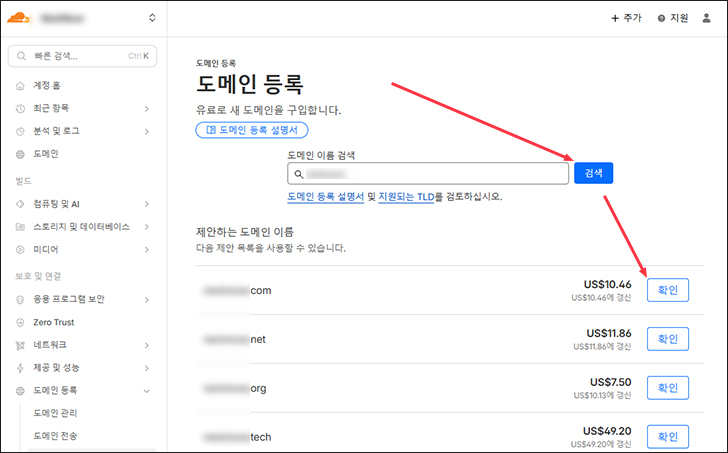Select the US$11.86 price text
The width and height of the screenshot is (728, 453).
click(x=609, y=333)
